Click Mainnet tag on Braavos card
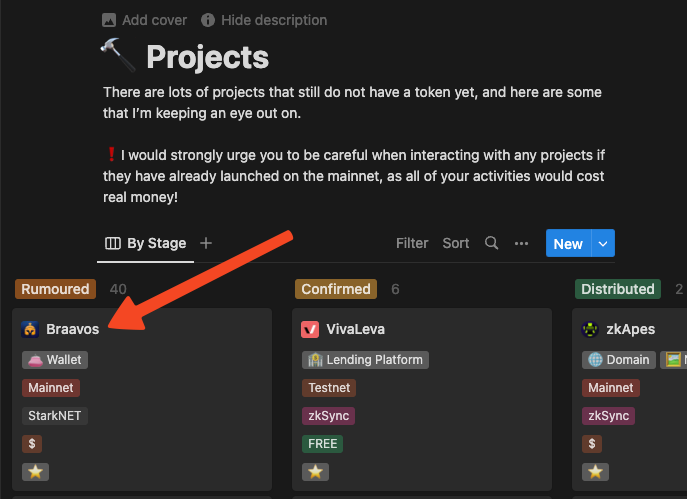The width and height of the screenshot is (687, 499). tap(51, 388)
